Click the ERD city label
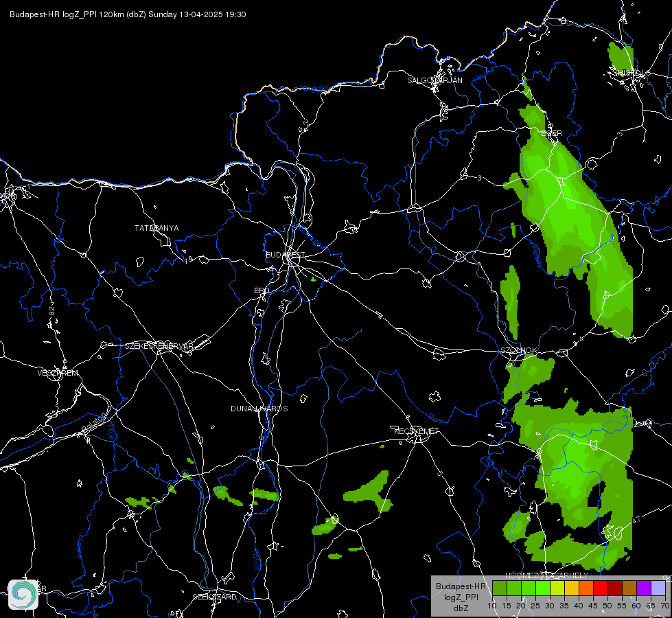 coord(262,290)
